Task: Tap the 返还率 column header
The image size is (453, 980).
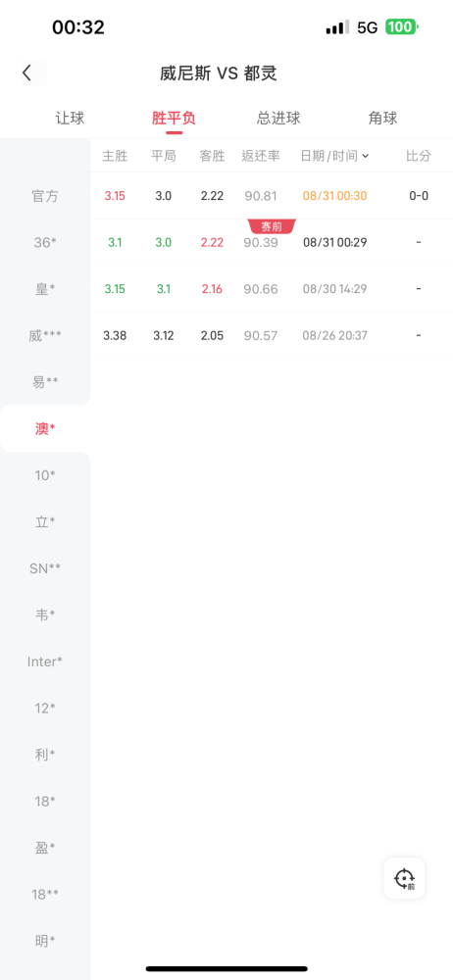Action: point(261,156)
